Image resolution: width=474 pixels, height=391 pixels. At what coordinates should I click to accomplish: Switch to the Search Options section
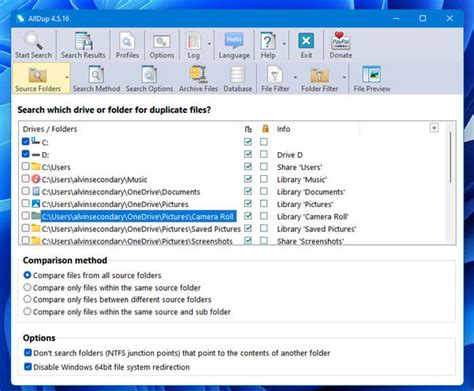(149, 79)
